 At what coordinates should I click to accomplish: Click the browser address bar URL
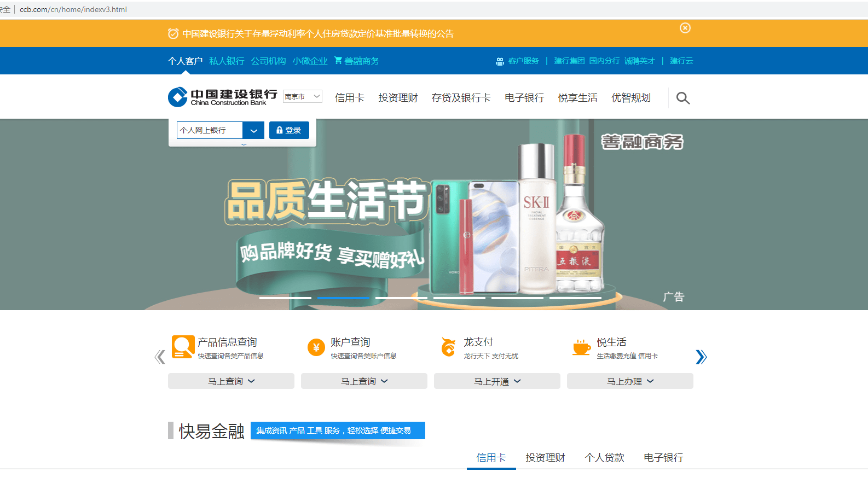point(73,9)
